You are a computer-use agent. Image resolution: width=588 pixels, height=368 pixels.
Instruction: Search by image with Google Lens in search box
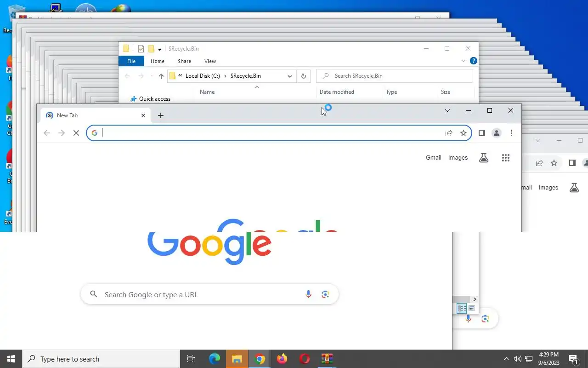tap(325, 294)
